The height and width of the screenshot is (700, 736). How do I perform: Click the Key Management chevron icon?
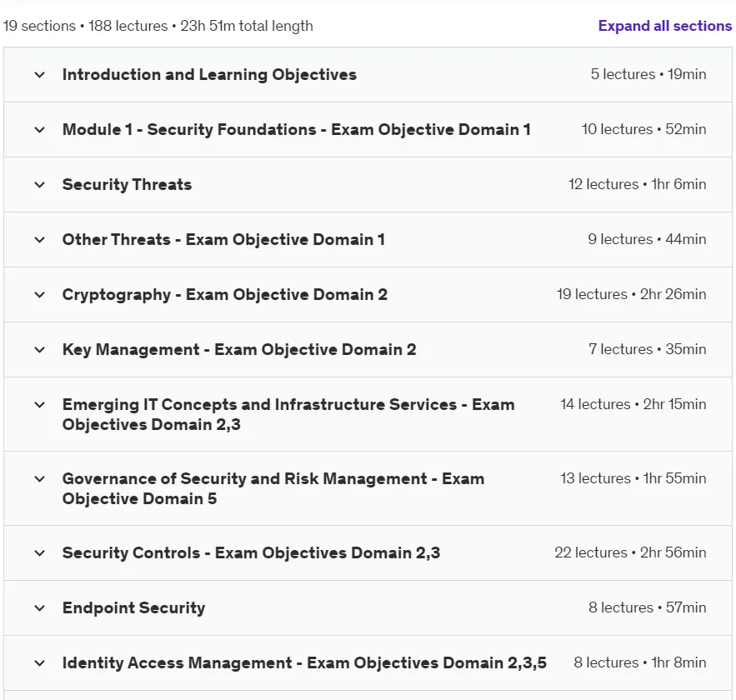click(40, 349)
